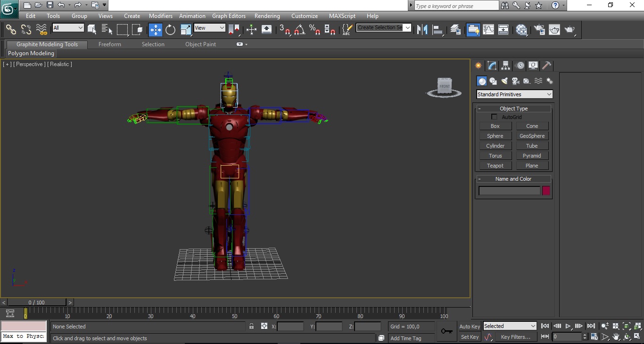The width and height of the screenshot is (644, 344).
Task: Open the Schematic View
Action: tap(504, 29)
